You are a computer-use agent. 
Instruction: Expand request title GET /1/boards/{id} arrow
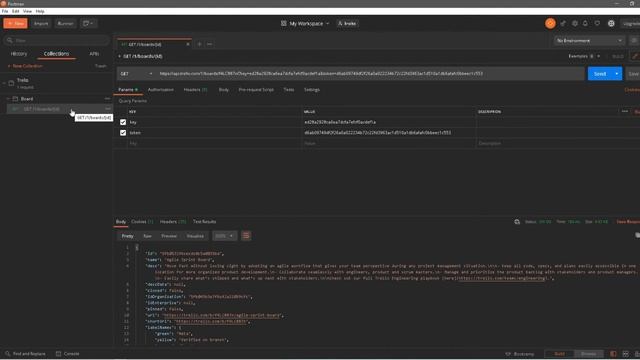(119, 56)
